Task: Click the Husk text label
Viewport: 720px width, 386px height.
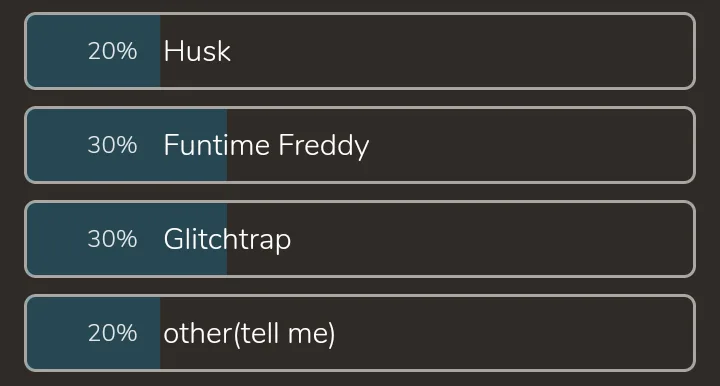Action: coord(197,51)
